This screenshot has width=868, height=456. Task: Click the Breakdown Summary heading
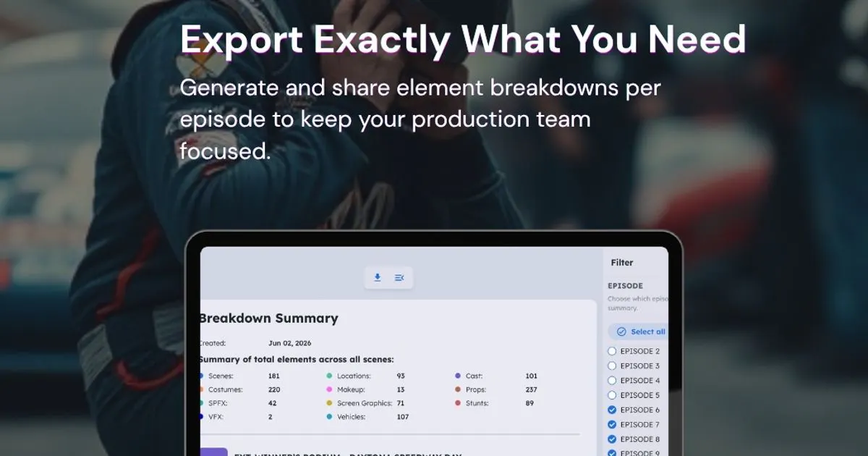(268, 318)
